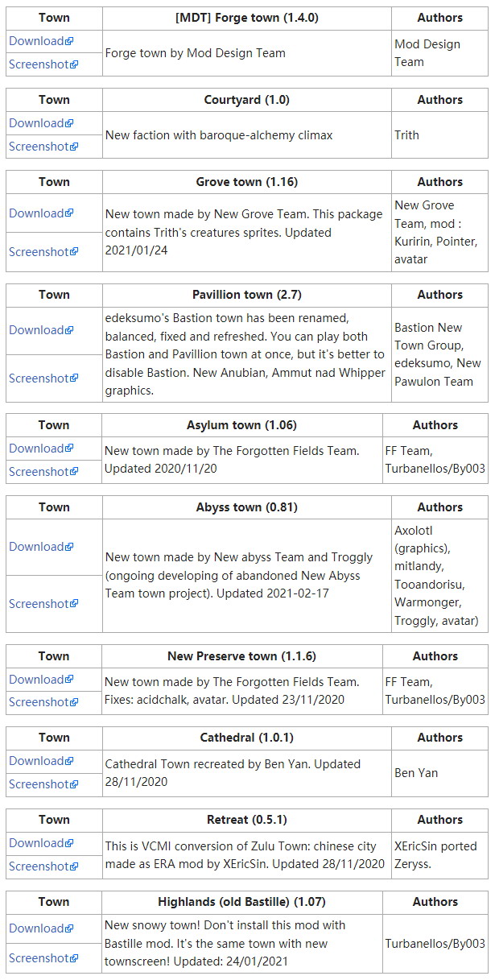Open the Forge town Download link
The height and width of the screenshot is (980, 495).
click(x=36, y=41)
